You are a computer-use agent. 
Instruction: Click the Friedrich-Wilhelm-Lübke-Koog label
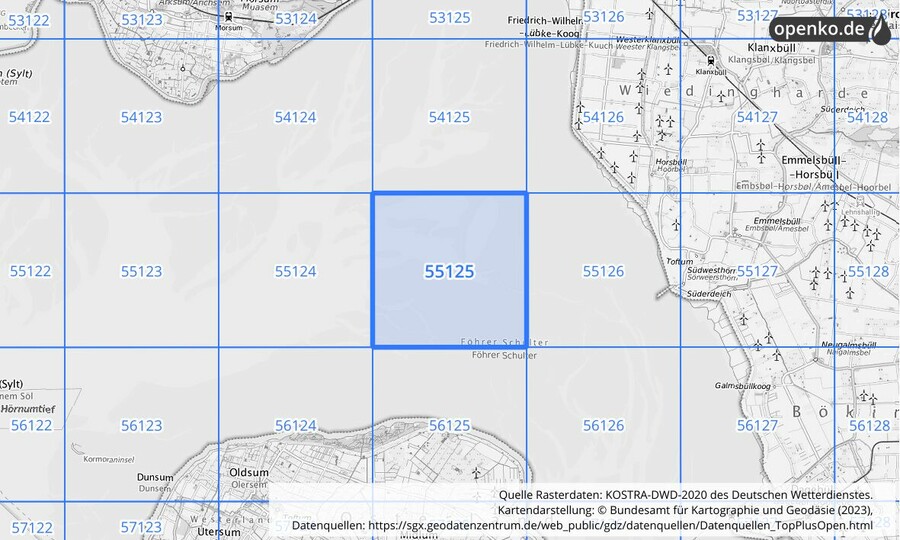coord(546,27)
